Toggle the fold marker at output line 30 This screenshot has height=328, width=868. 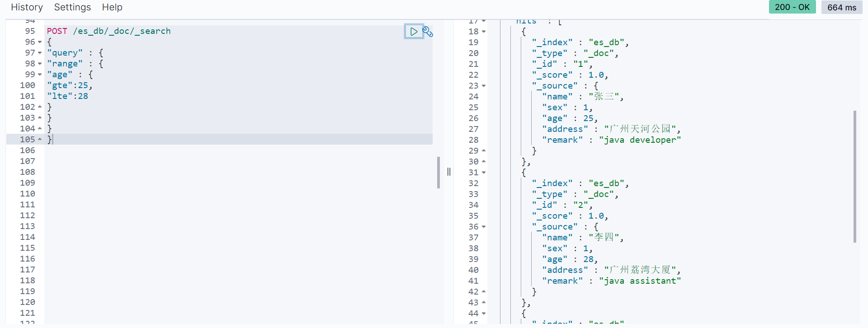click(484, 162)
